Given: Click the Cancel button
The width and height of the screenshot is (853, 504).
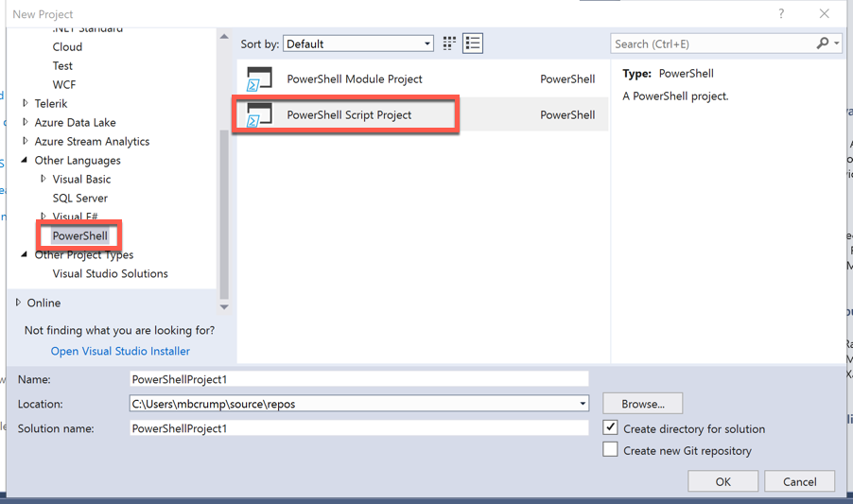Looking at the screenshot, I should click(x=799, y=481).
